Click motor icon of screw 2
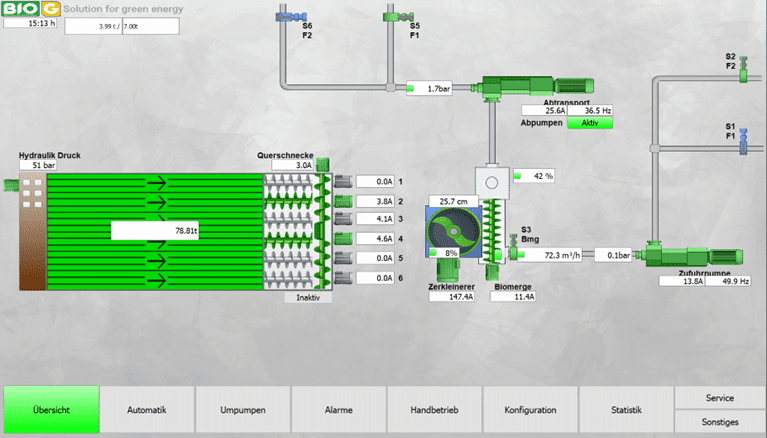 point(343,201)
